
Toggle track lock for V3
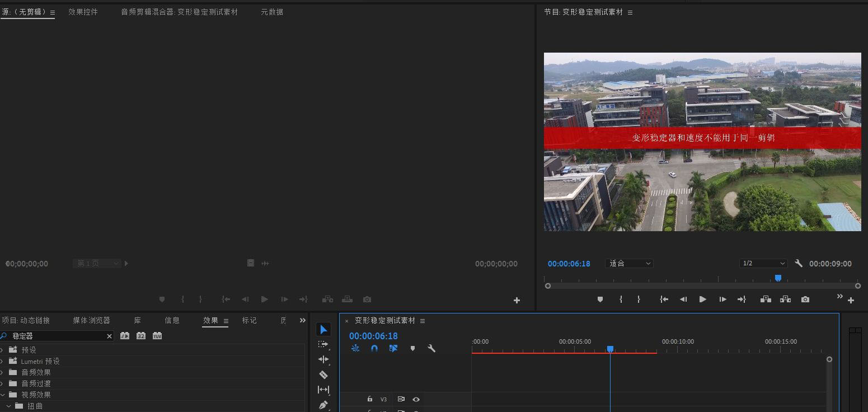click(370, 399)
